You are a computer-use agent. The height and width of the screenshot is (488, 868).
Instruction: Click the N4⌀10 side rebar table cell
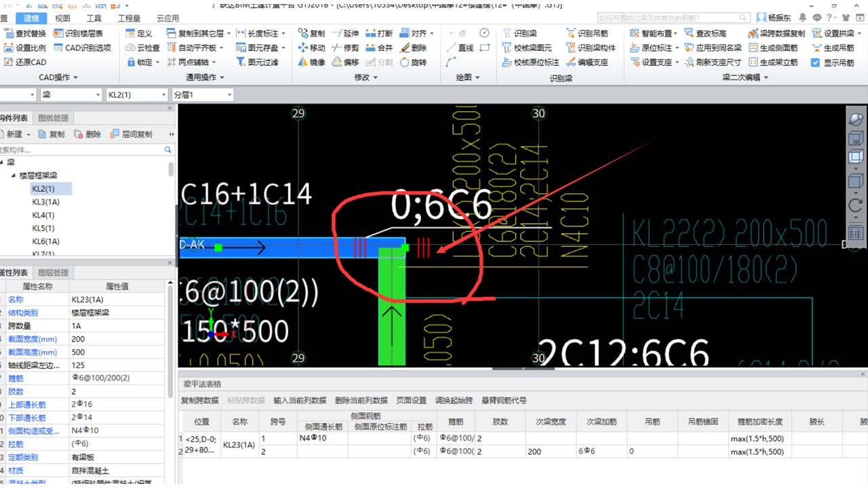coord(322,439)
